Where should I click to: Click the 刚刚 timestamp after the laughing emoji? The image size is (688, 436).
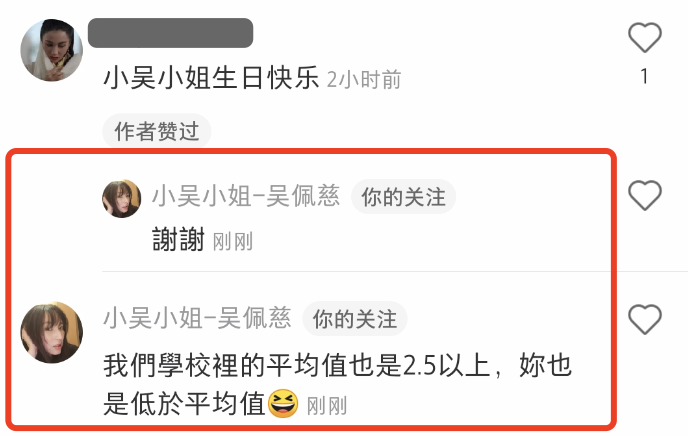click(327, 406)
